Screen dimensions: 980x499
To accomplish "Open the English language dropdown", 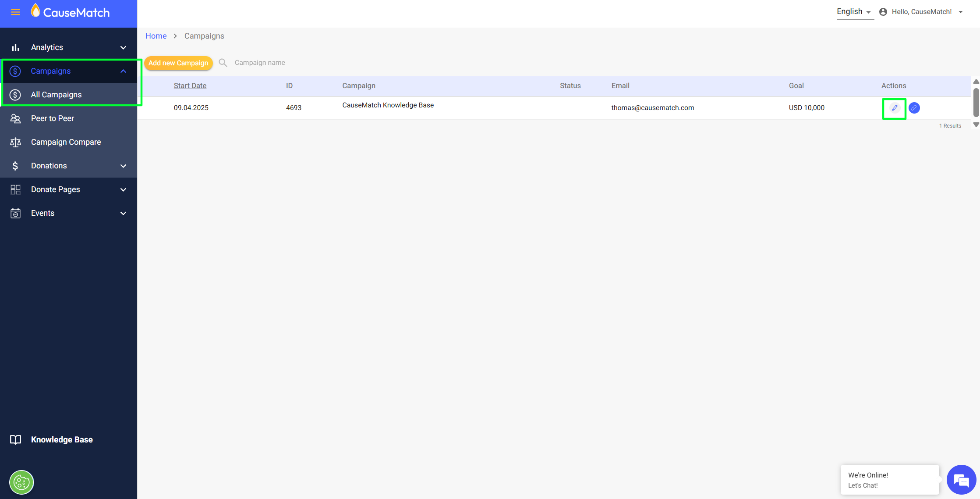I will 854,12.
